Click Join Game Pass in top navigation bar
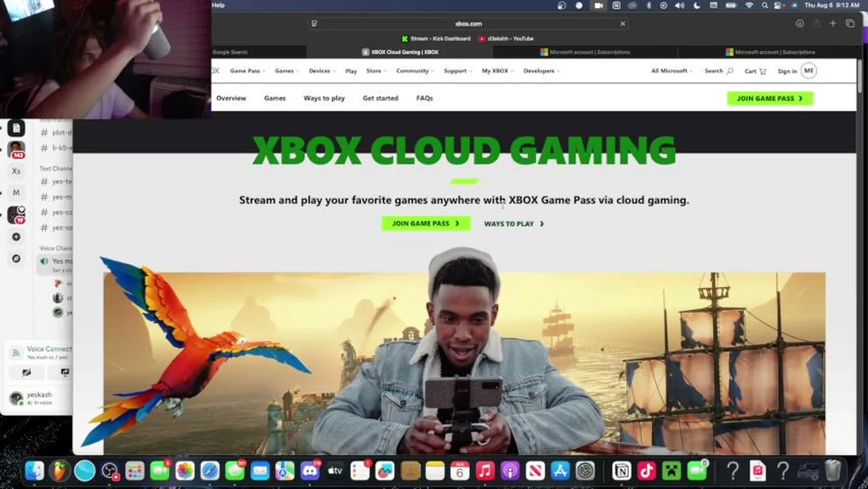Screen dimensions: 868x489 (x=770, y=98)
